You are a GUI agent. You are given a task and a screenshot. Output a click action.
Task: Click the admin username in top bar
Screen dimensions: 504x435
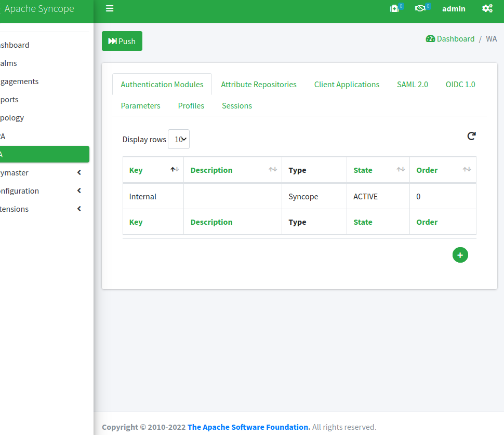point(454,9)
